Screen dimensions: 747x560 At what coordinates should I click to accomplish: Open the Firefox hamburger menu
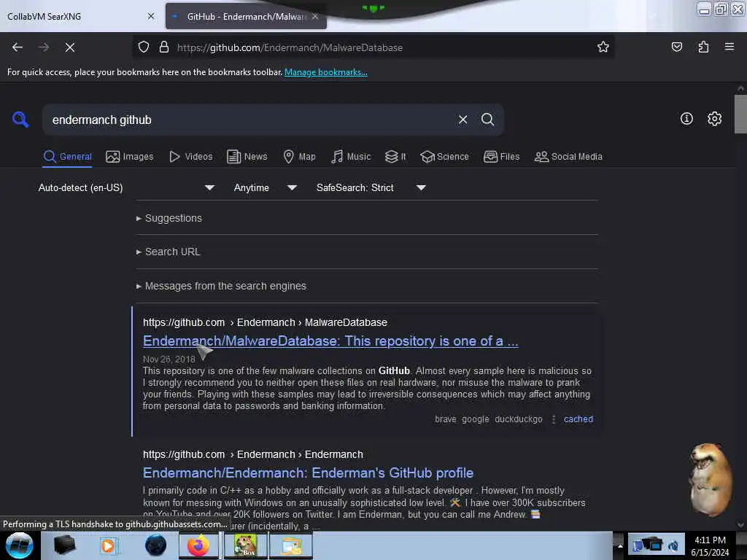(x=729, y=47)
